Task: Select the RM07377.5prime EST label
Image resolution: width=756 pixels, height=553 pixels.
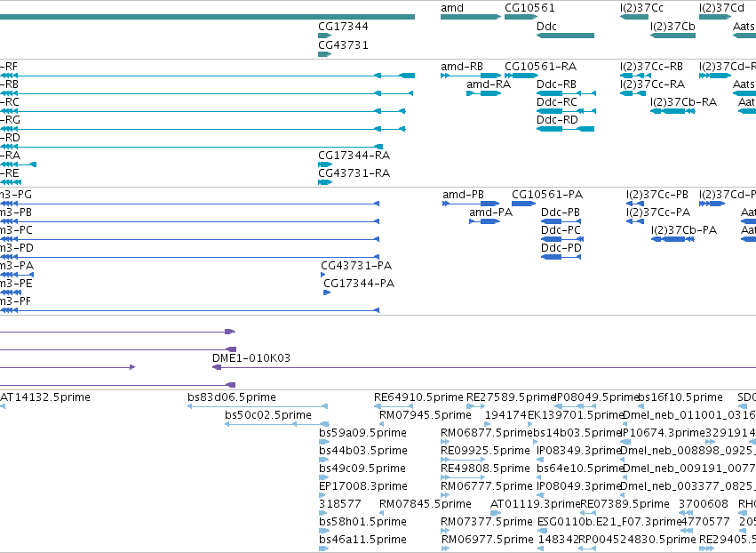Action: pyautogui.click(x=487, y=522)
